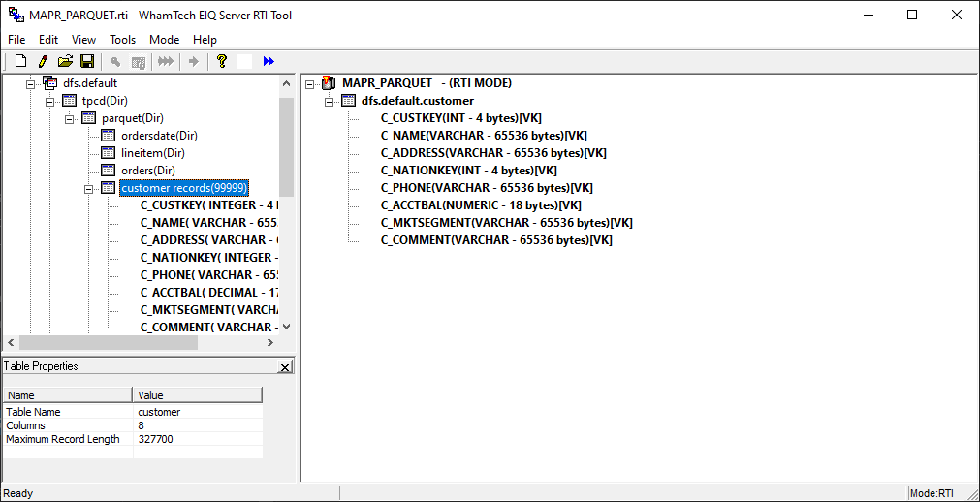Open the Edit menu
The image size is (980, 502).
tap(48, 40)
